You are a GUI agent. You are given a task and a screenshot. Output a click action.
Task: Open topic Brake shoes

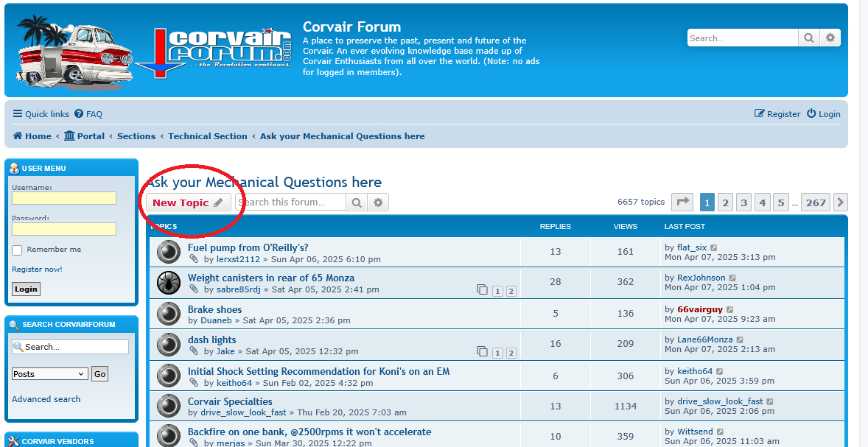click(214, 309)
